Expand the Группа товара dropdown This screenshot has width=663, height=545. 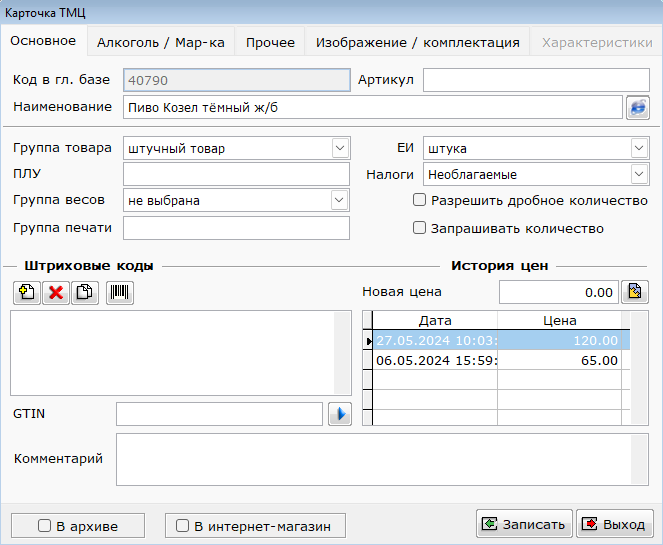coord(340,148)
